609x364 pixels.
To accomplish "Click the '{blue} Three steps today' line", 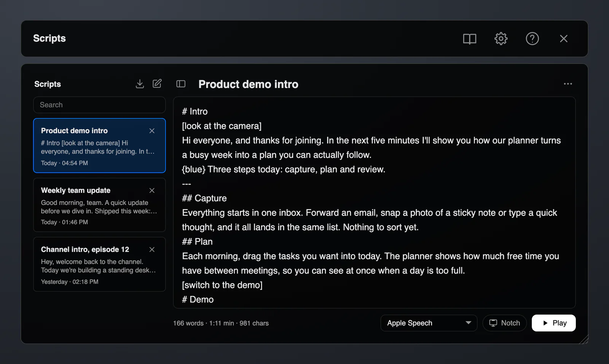I will [284, 169].
